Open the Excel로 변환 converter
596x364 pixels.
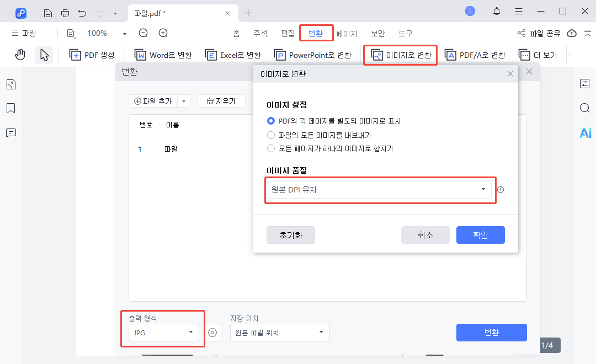[x=233, y=55]
